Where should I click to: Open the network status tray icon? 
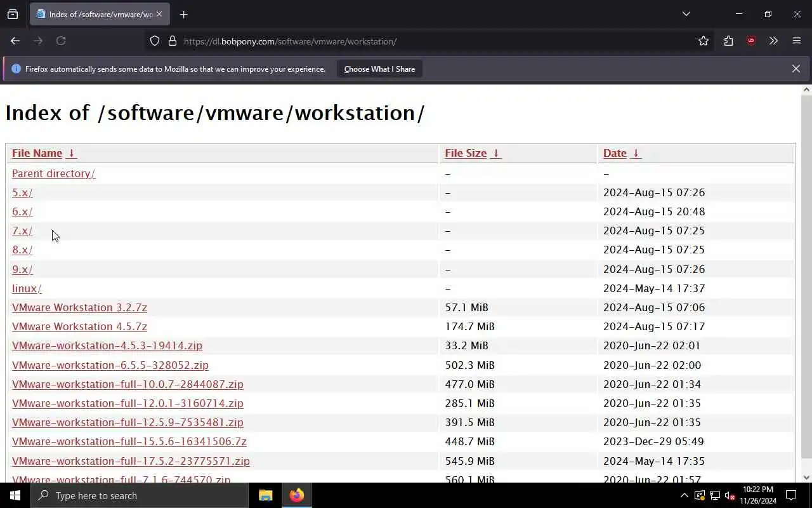(715, 495)
